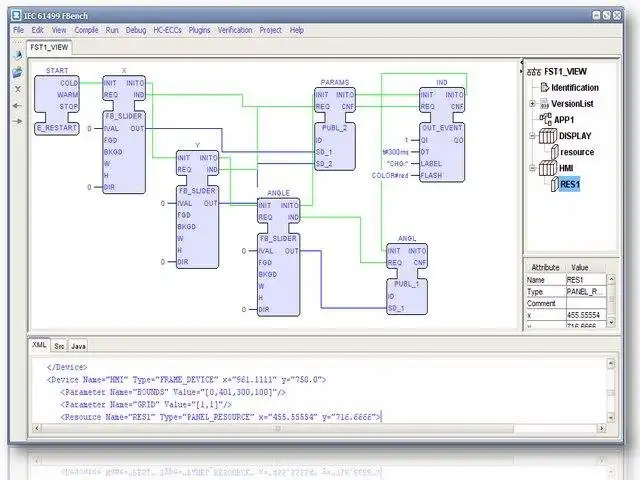This screenshot has height=480, width=640.
Task: Open the Compile menu
Action: pos(86,30)
